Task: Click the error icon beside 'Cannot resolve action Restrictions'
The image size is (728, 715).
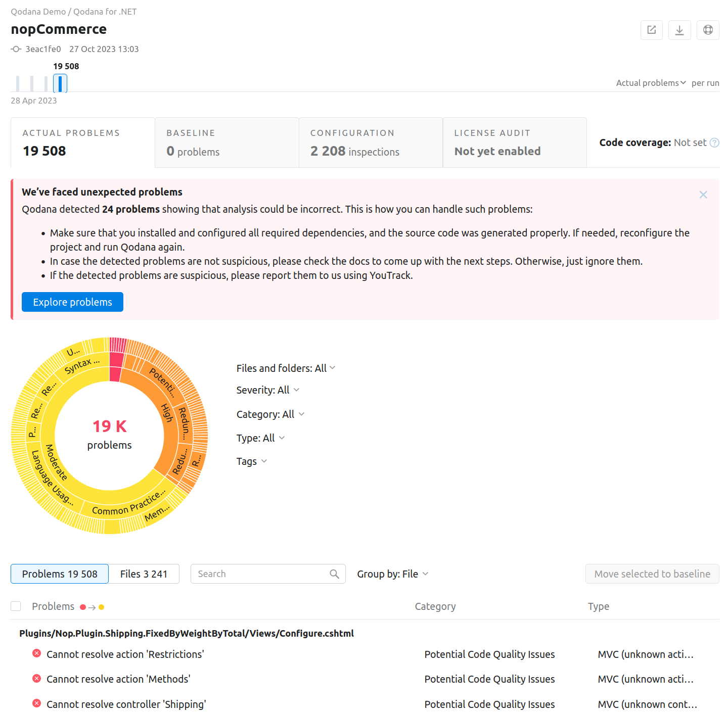Action: [x=36, y=653]
